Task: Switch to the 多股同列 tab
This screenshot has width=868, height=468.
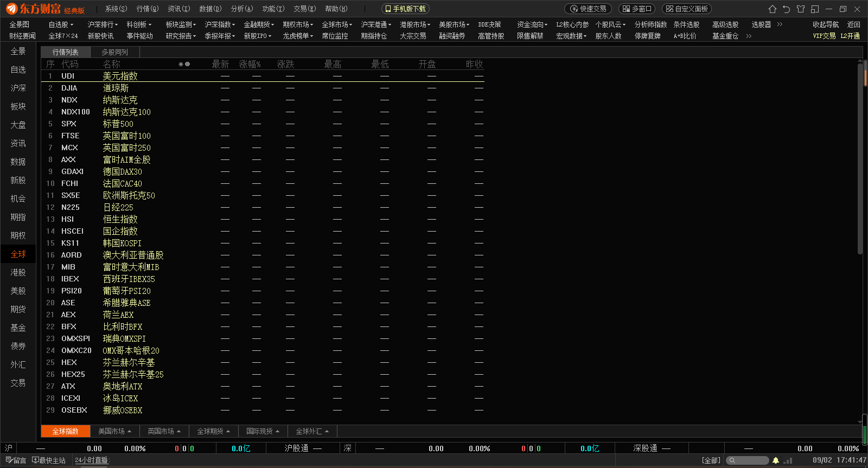Action: point(114,52)
